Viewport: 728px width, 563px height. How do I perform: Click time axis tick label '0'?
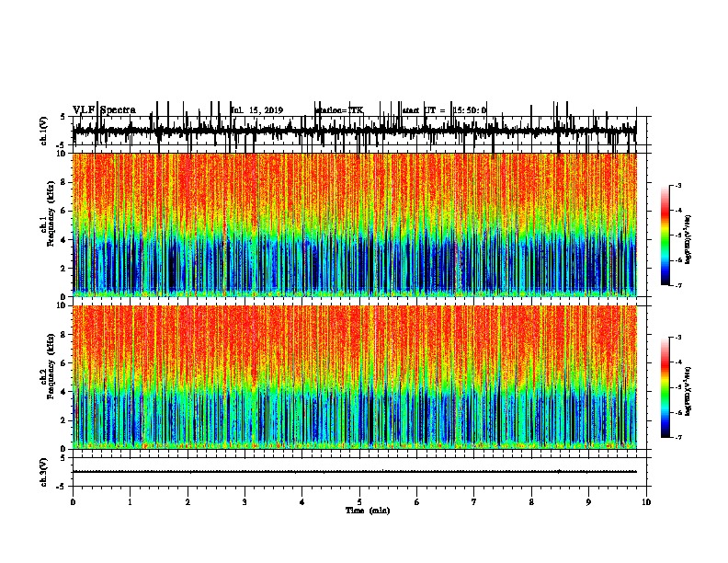(x=73, y=502)
